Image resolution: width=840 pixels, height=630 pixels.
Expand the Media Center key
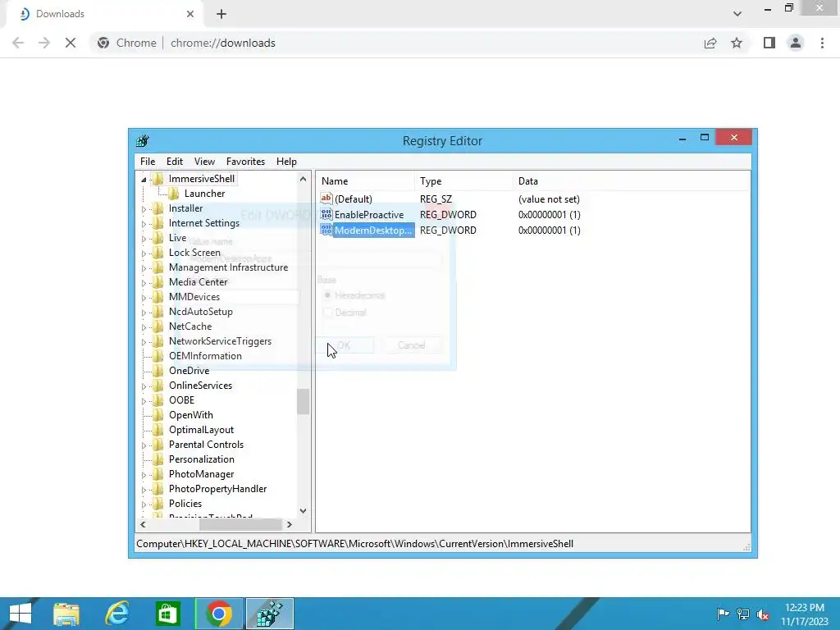pos(144,283)
